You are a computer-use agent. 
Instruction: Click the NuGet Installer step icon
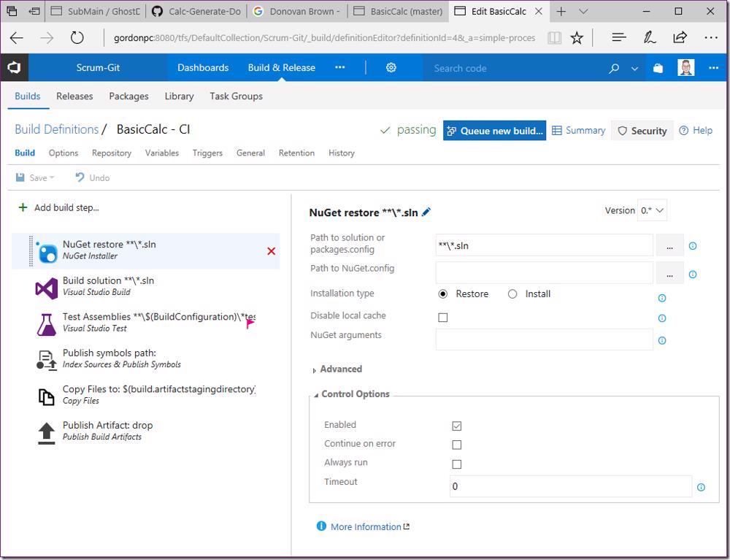(x=47, y=252)
